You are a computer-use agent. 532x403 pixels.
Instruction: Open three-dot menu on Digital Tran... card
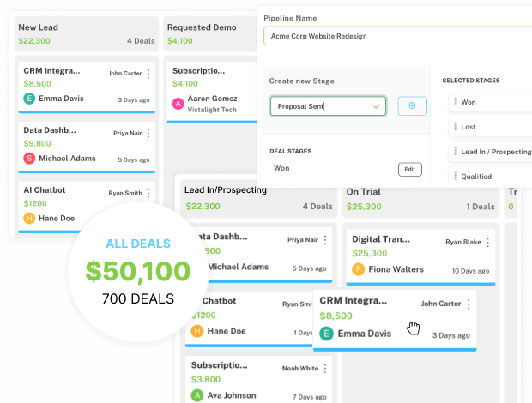pyautogui.click(x=488, y=243)
